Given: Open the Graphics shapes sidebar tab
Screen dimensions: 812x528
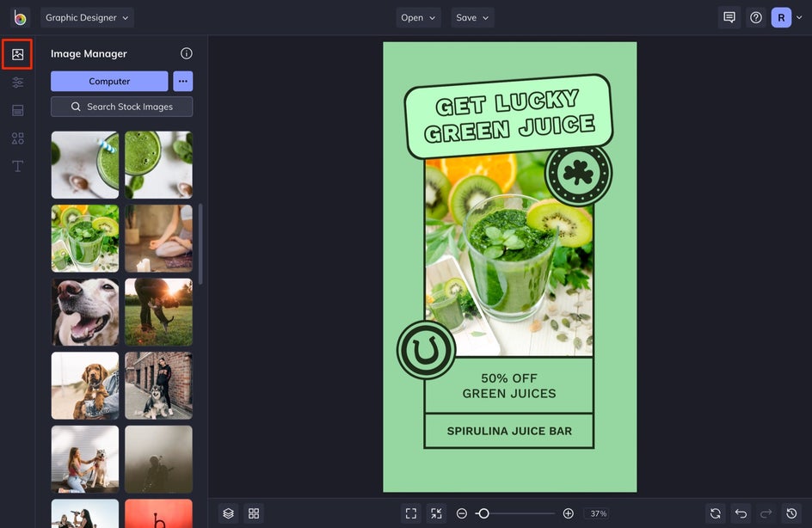Looking at the screenshot, I should click(x=17, y=138).
